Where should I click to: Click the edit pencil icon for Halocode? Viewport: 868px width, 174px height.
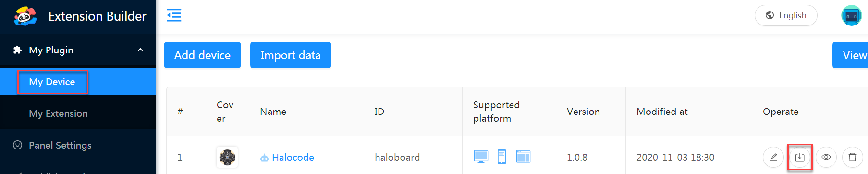pos(773,157)
